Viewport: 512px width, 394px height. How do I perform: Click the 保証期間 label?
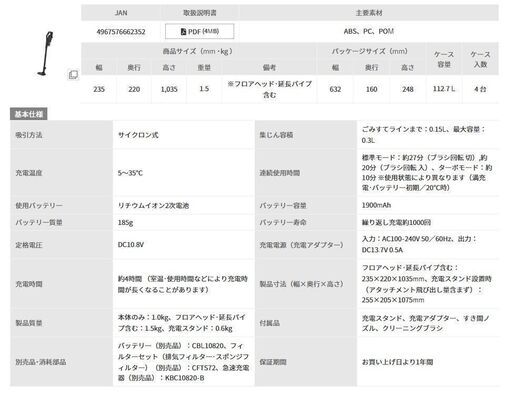[273, 362]
